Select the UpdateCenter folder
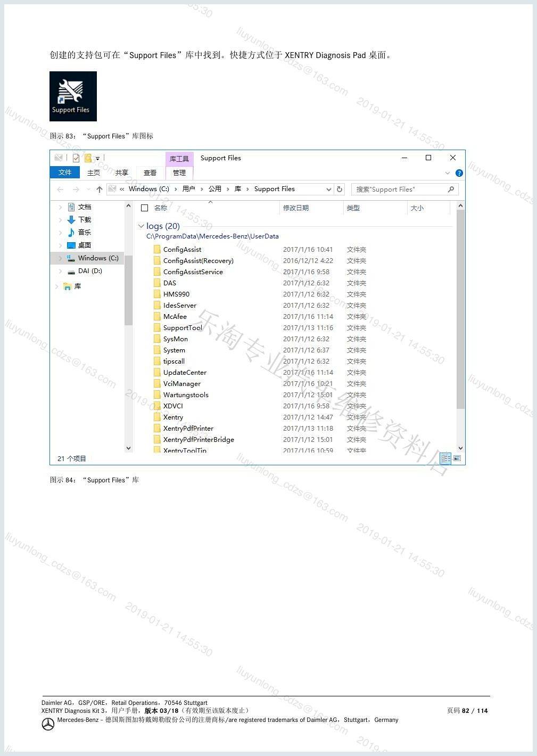The width and height of the screenshot is (537, 756). [185, 373]
